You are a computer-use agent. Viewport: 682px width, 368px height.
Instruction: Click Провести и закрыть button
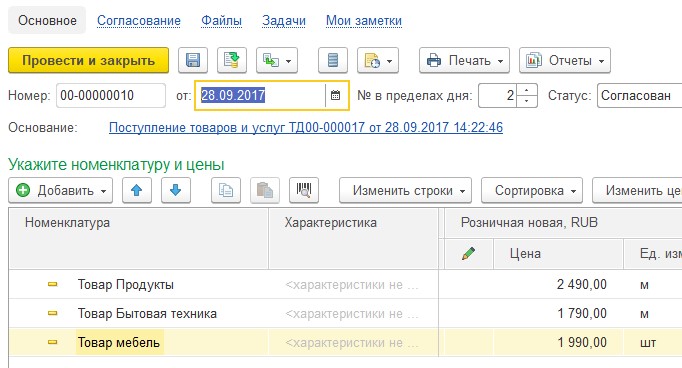click(88, 60)
